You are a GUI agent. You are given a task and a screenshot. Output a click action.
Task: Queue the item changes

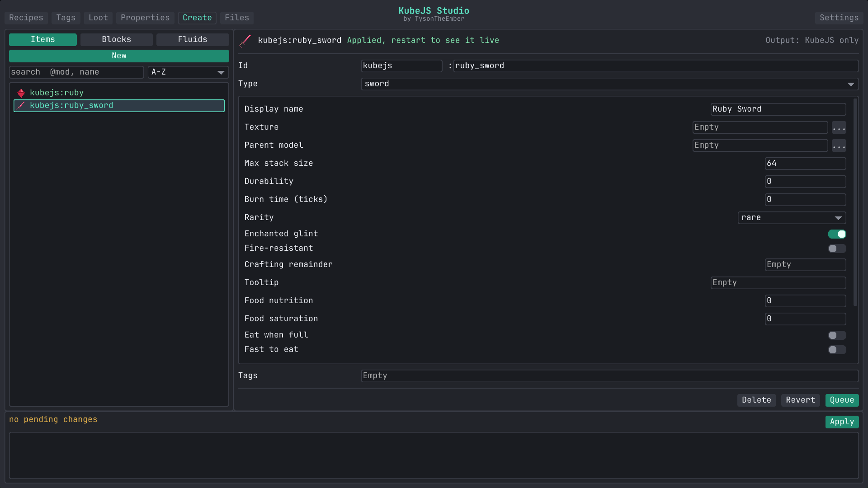(x=842, y=400)
